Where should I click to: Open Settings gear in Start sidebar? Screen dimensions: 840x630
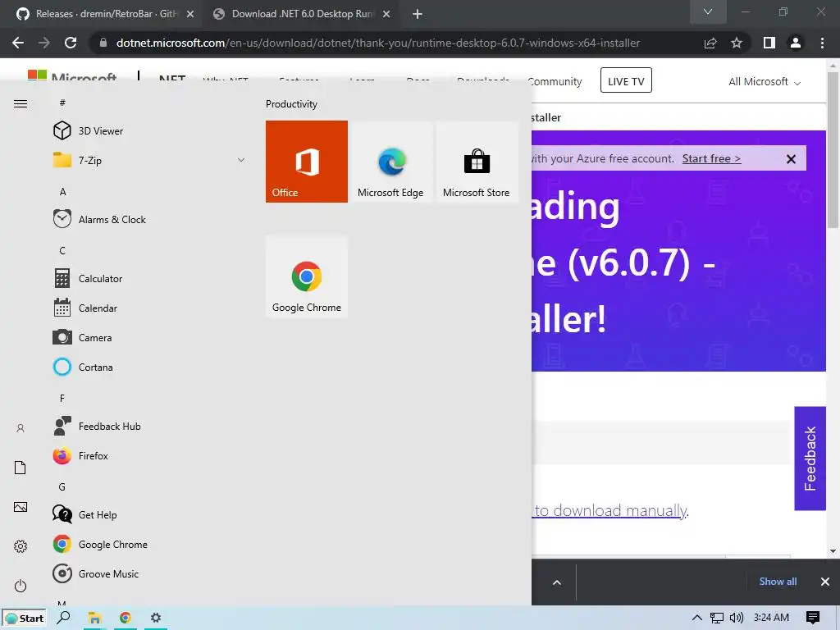21,546
